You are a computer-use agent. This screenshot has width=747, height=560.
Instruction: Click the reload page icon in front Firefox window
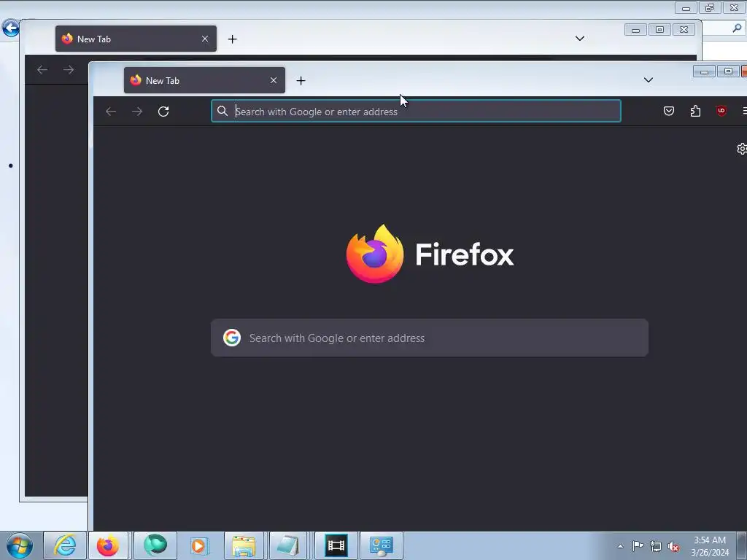(163, 112)
